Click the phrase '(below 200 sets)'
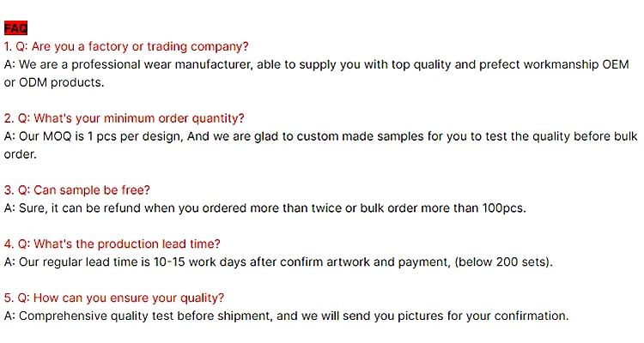This screenshot has height=343, width=644. click(x=506, y=262)
